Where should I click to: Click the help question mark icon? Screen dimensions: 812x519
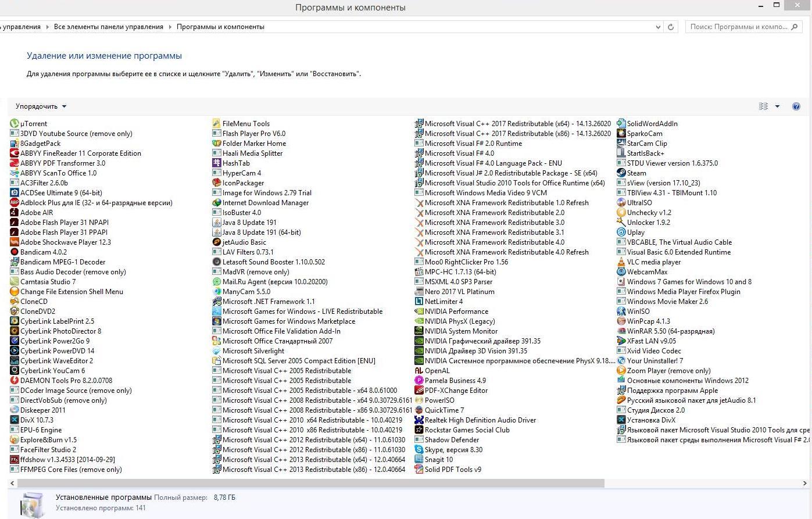pyautogui.click(x=796, y=106)
